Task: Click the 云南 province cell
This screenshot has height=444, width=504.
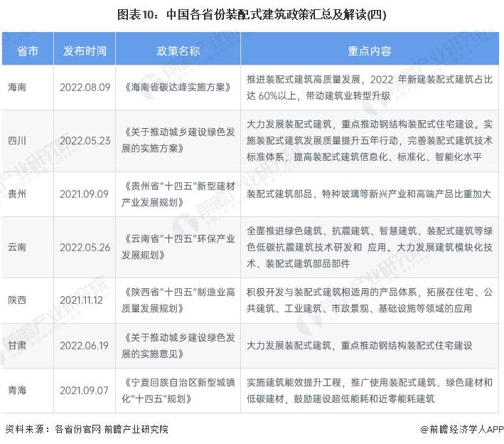Action: (x=18, y=247)
